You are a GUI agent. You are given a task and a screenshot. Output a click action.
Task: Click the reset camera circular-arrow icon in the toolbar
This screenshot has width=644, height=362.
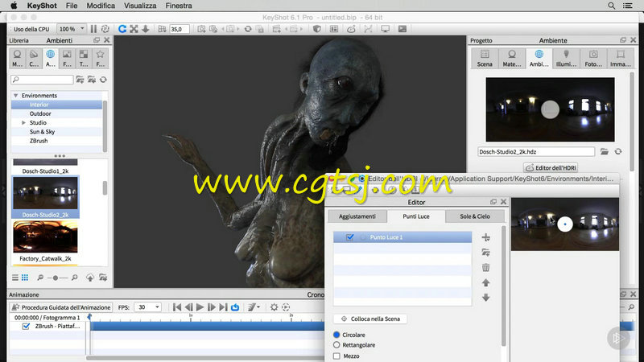248,29
